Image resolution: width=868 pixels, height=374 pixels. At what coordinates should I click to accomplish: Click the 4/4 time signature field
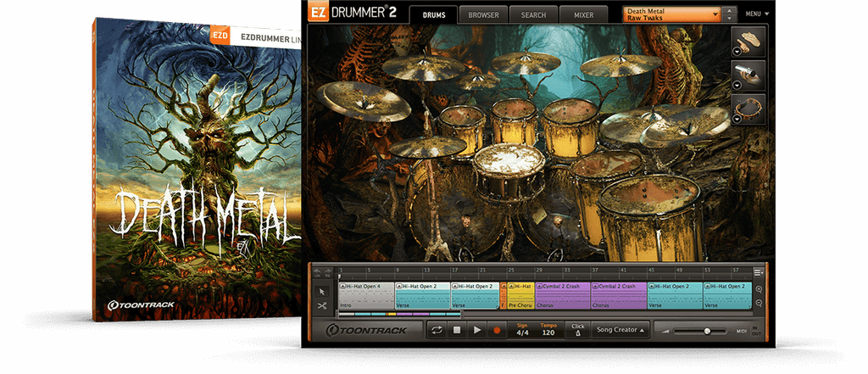point(522,330)
